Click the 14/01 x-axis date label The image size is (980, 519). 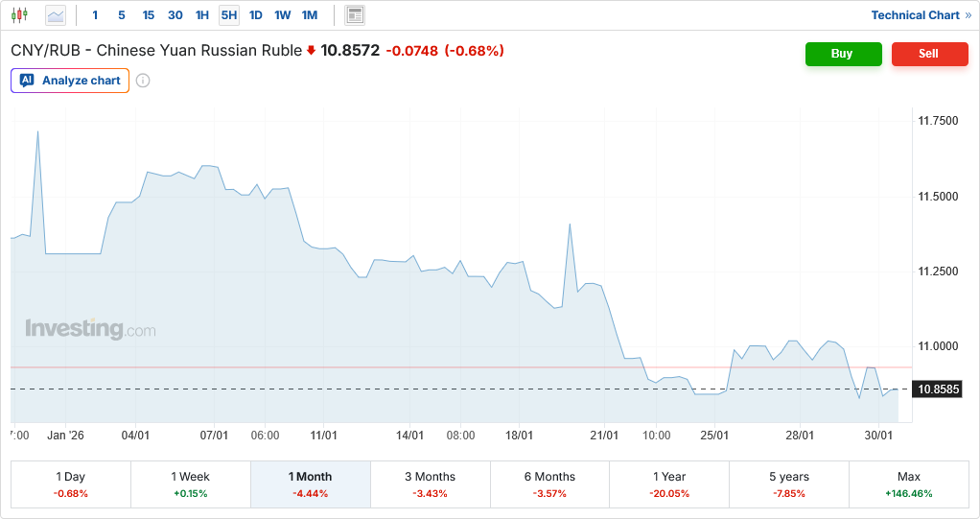tap(409, 436)
